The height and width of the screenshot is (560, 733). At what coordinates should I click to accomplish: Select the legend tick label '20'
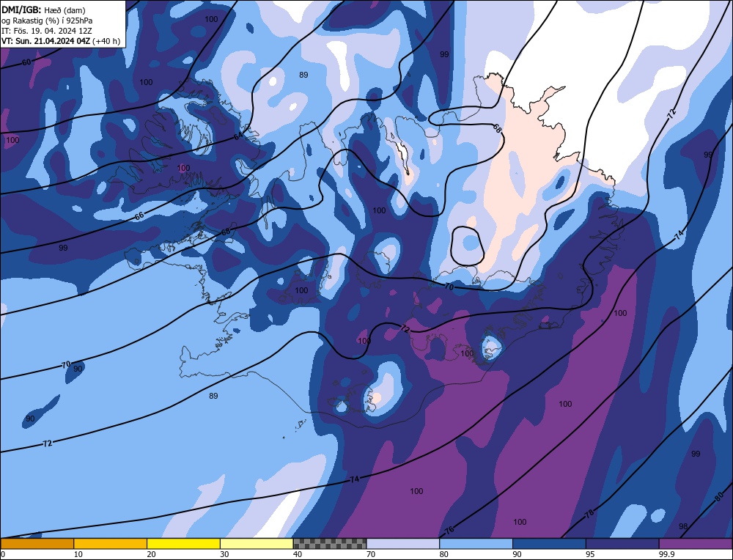point(152,554)
